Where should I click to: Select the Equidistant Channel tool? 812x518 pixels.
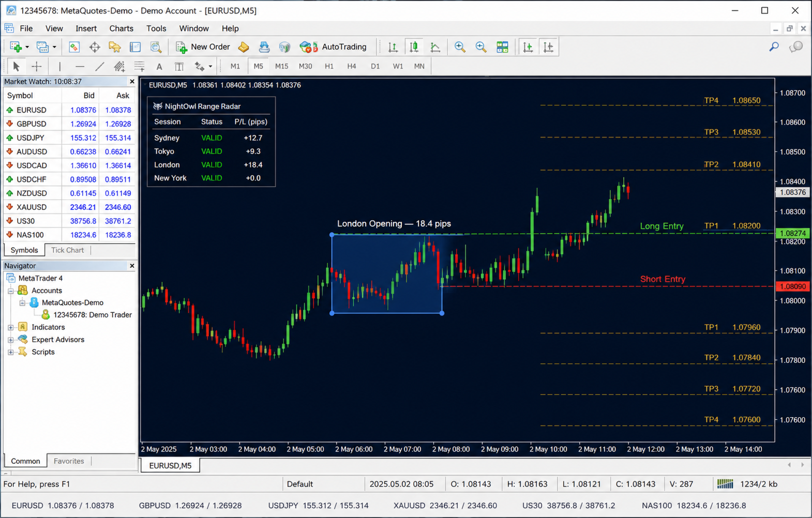[119, 66]
